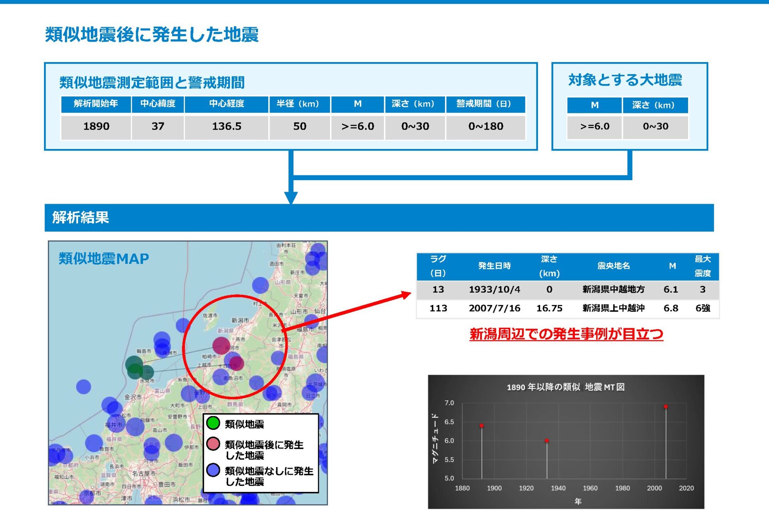Select the longitude value 136.5
Image resolution: width=769 pixels, height=532 pixels.
point(227,126)
